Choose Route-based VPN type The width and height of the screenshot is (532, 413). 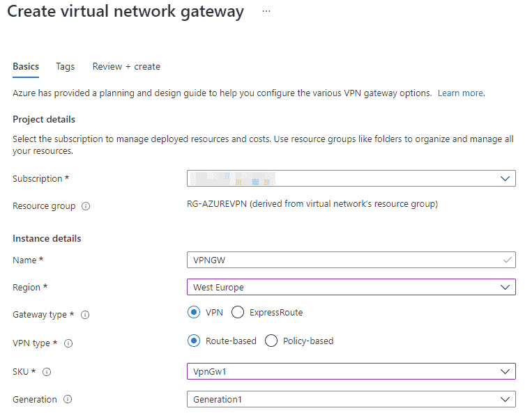click(194, 341)
